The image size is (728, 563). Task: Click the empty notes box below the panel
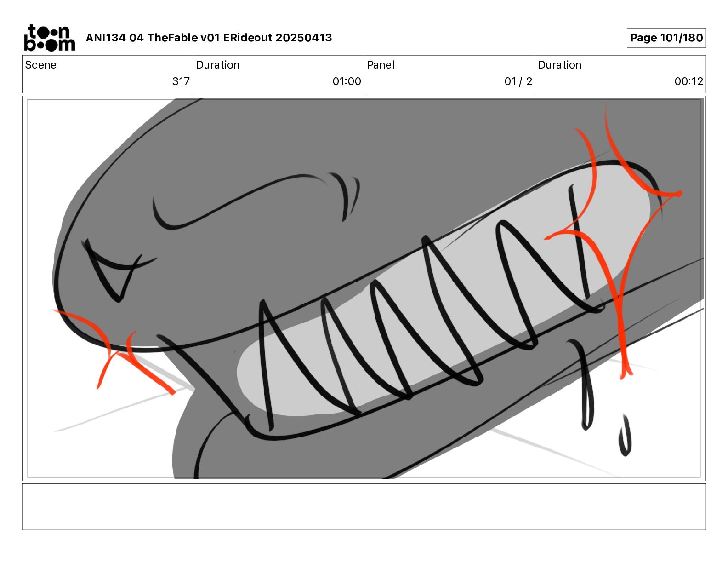pyautogui.click(x=364, y=506)
